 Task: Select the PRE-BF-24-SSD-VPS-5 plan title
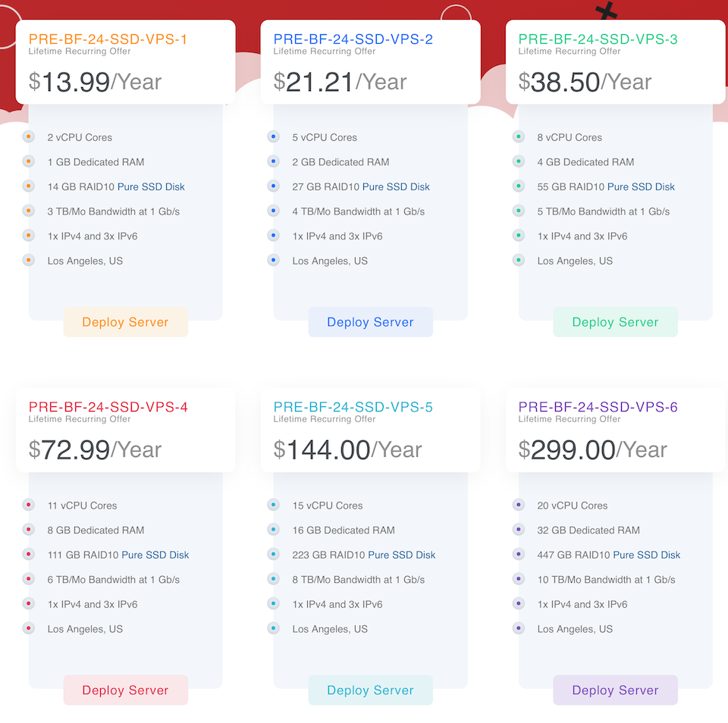pos(353,407)
